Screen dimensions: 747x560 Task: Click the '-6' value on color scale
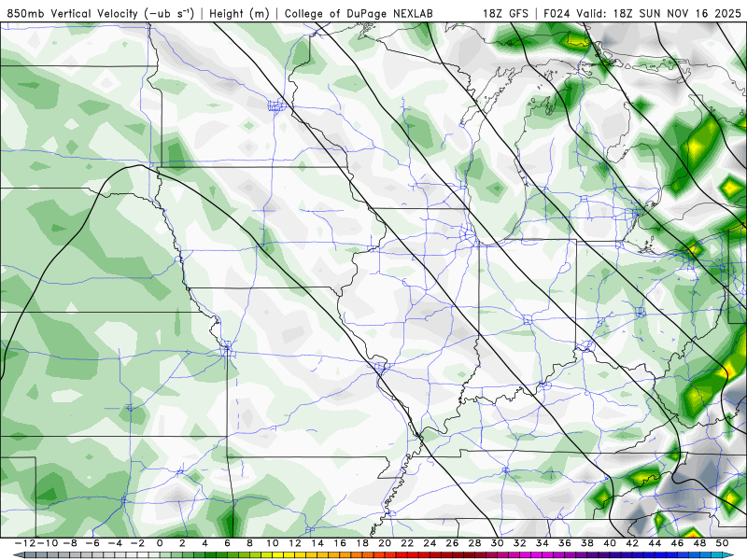point(92,543)
